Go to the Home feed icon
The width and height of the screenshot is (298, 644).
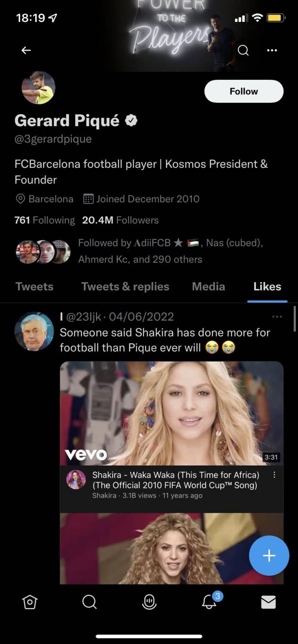(30, 602)
